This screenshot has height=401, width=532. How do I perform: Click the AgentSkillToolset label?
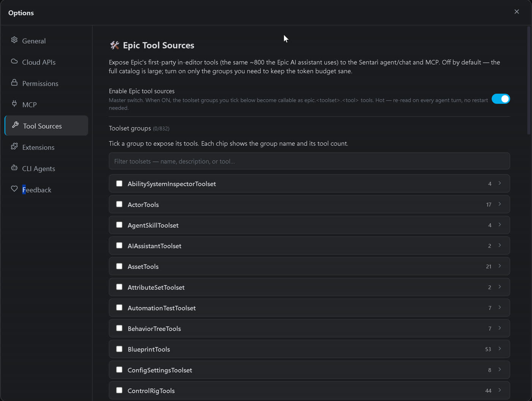coord(153,225)
